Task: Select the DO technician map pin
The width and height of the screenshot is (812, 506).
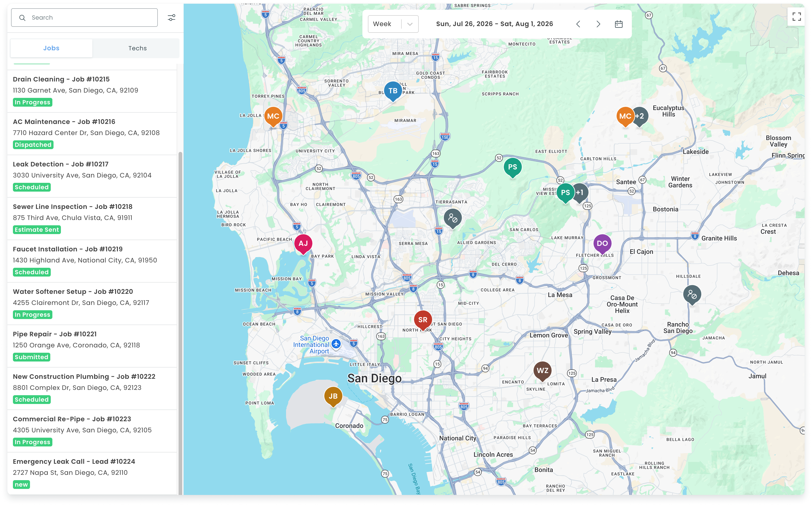Action: pyautogui.click(x=602, y=244)
